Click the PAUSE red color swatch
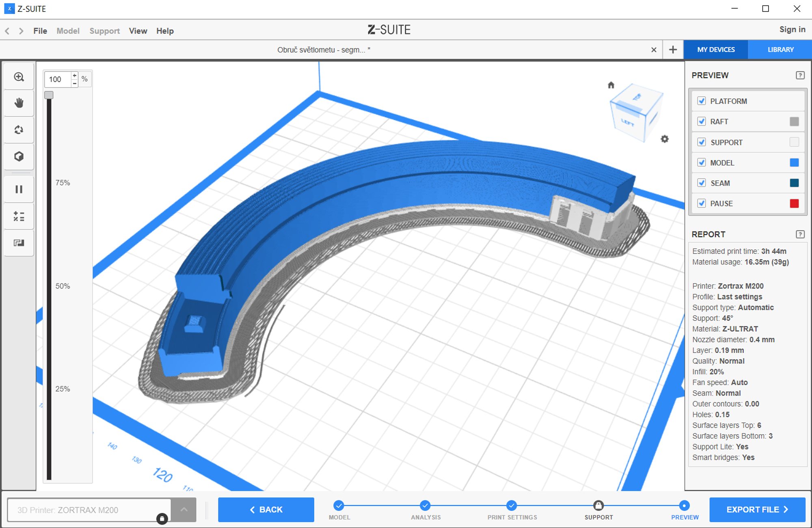The height and width of the screenshot is (528, 812). [794, 203]
